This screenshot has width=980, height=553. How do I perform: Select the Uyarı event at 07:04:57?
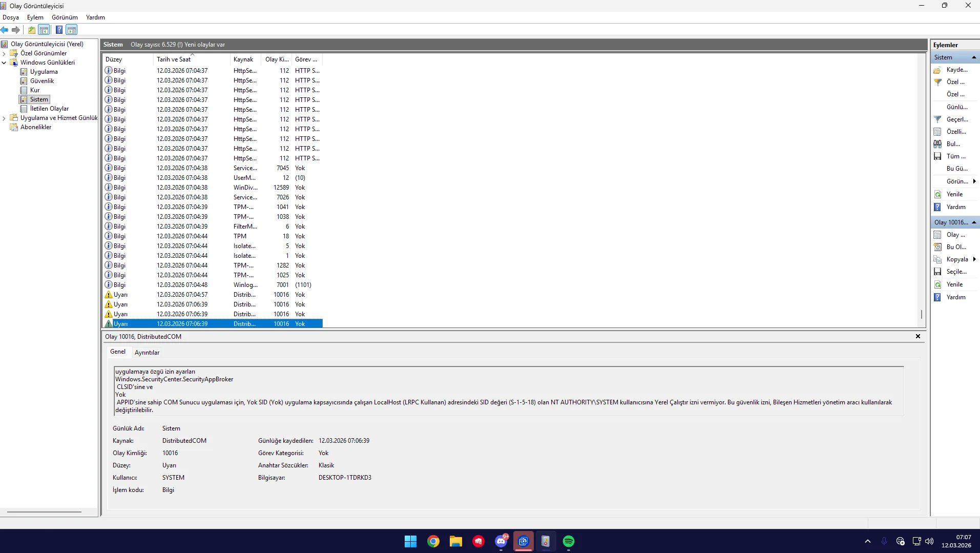pyautogui.click(x=213, y=295)
